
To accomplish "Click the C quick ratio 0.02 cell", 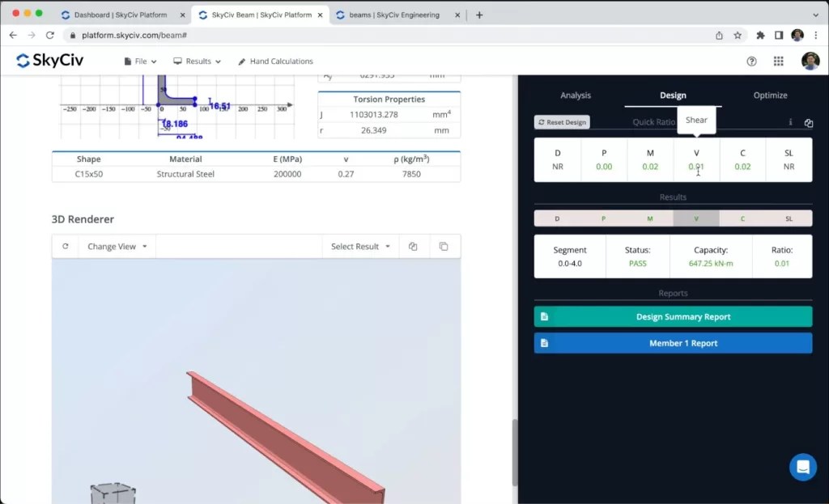I will click(743, 159).
